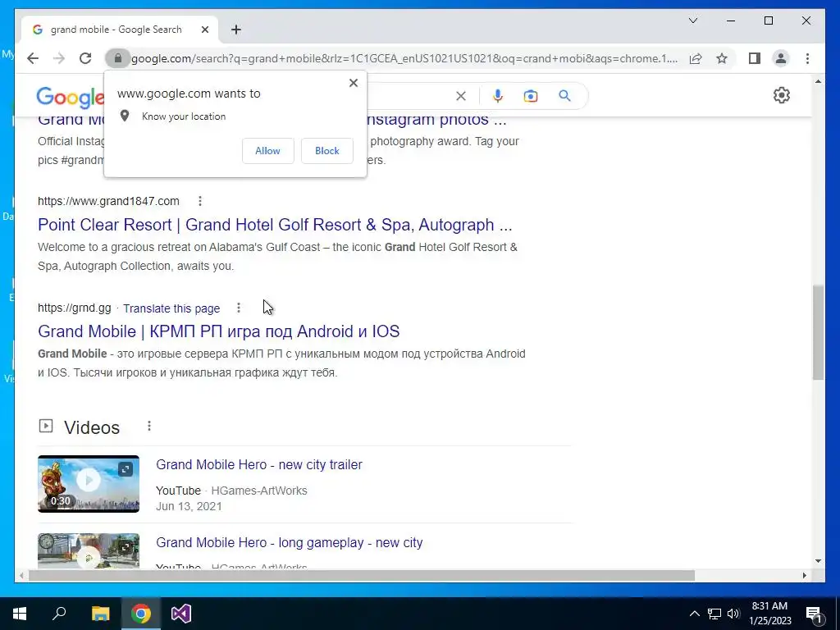Click the address bar URL

pos(404,58)
